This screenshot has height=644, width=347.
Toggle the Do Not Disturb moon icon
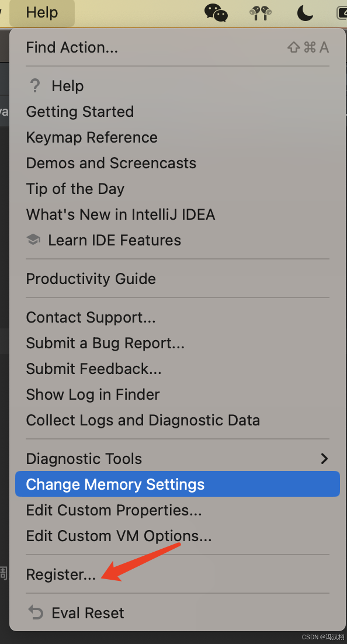pos(305,13)
